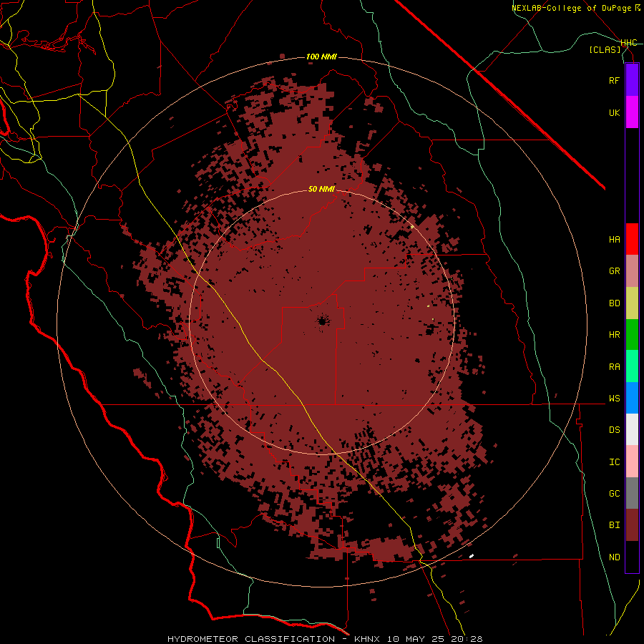Click the UK magenta legend swatch
This screenshot has height=644, width=644.
point(632,112)
